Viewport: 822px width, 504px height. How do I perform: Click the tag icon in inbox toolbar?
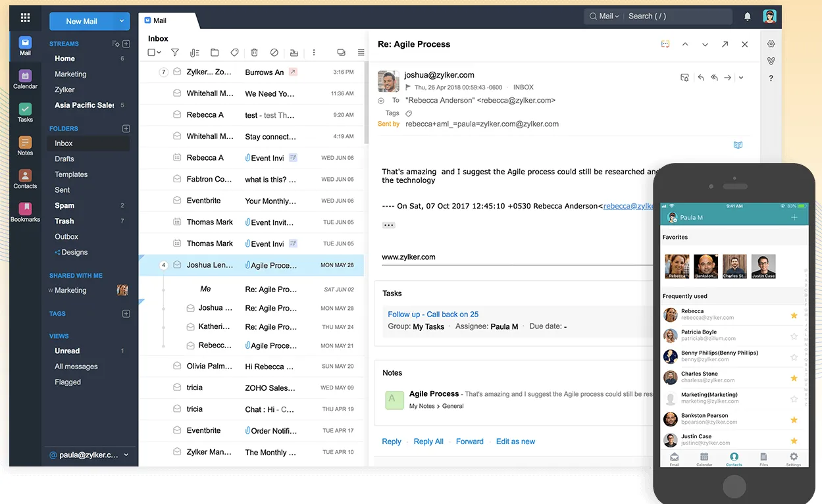234,53
